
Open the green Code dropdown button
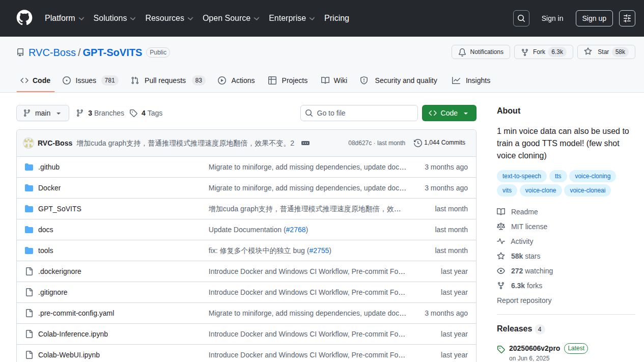(x=449, y=113)
